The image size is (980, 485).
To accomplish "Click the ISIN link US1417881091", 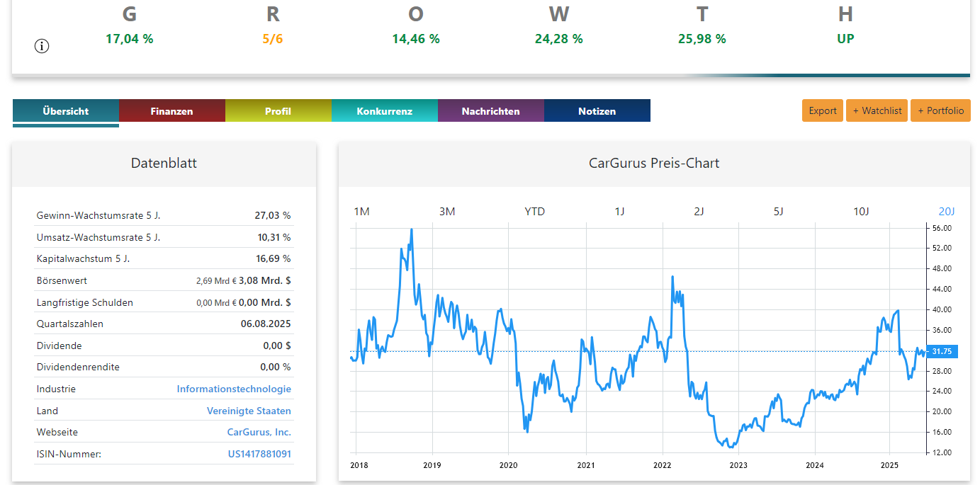I will click(259, 454).
